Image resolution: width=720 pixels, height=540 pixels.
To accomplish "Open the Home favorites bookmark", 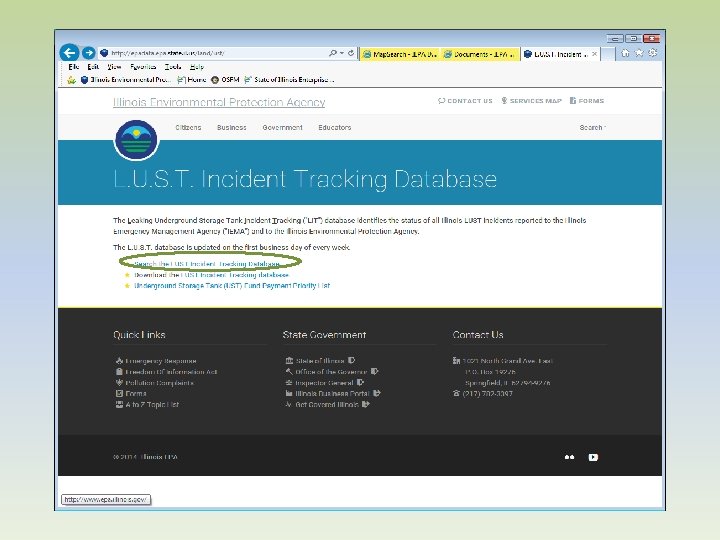I will coord(192,80).
